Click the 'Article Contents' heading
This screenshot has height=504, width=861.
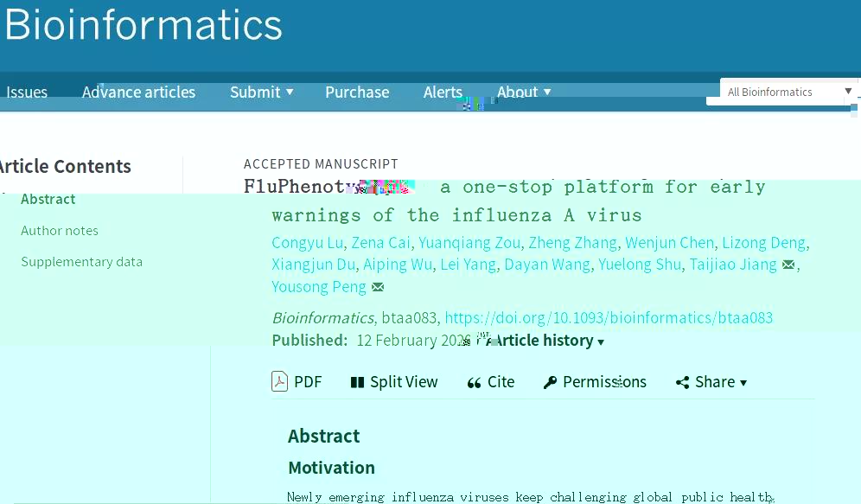(x=65, y=166)
